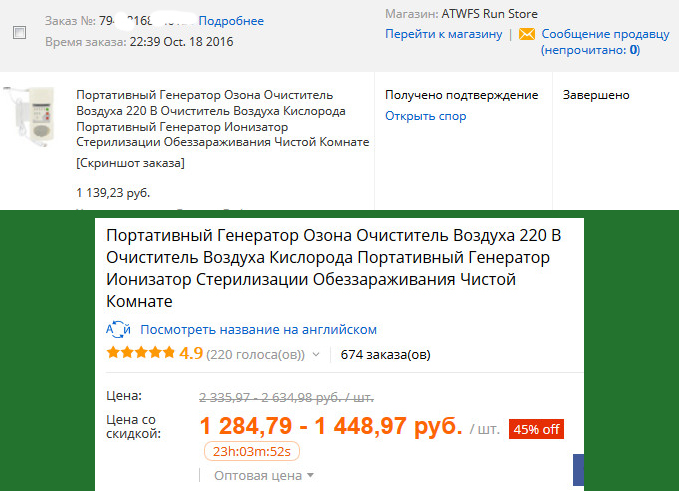This screenshot has width=679, height=491.
Task: Click the ozone generator product thumbnail
Action: [31, 116]
